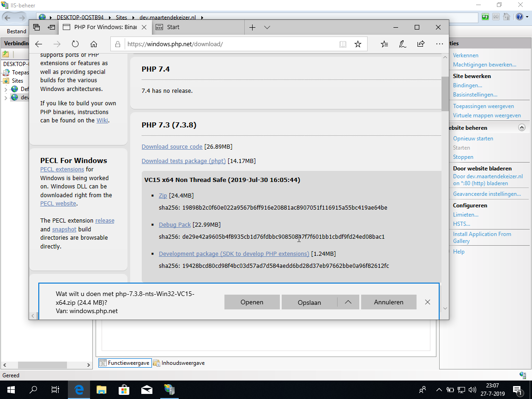Click the vertical scrollbar thumb
The height and width of the screenshot is (399, 532).
445,94
